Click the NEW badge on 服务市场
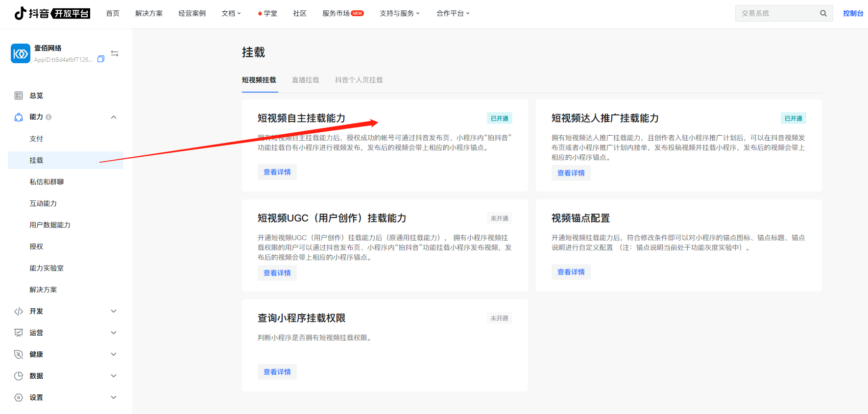 click(x=358, y=13)
